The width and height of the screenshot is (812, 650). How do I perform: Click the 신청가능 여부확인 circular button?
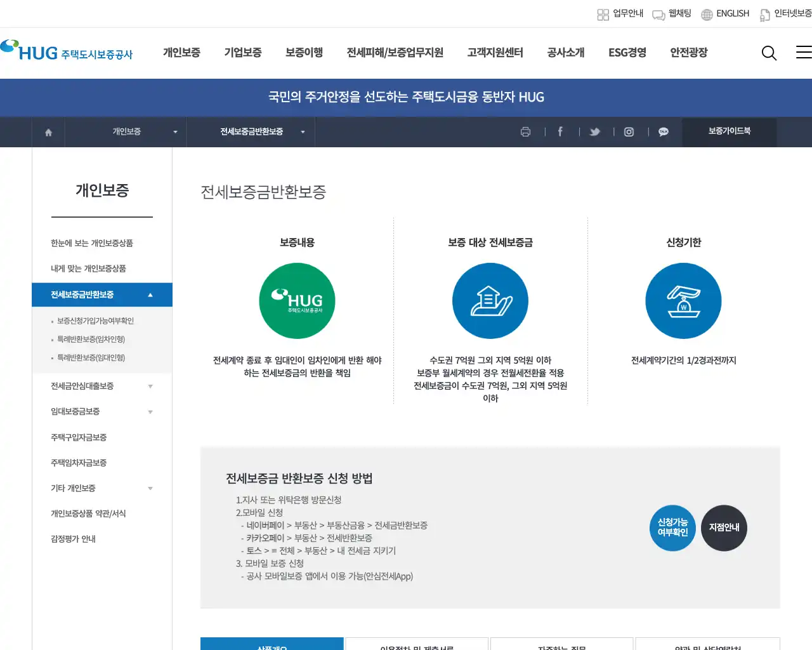(672, 527)
